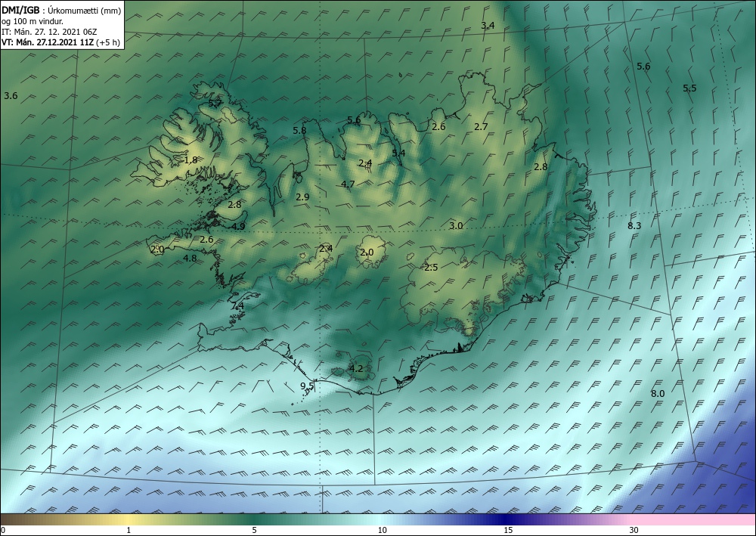756x536 pixels.
Task: Click the 3.0 precipitation value
Action: (x=456, y=226)
